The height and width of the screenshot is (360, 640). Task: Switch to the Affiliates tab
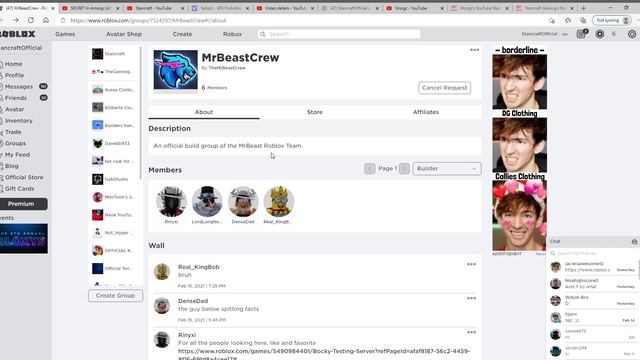click(x=426, y=112)
